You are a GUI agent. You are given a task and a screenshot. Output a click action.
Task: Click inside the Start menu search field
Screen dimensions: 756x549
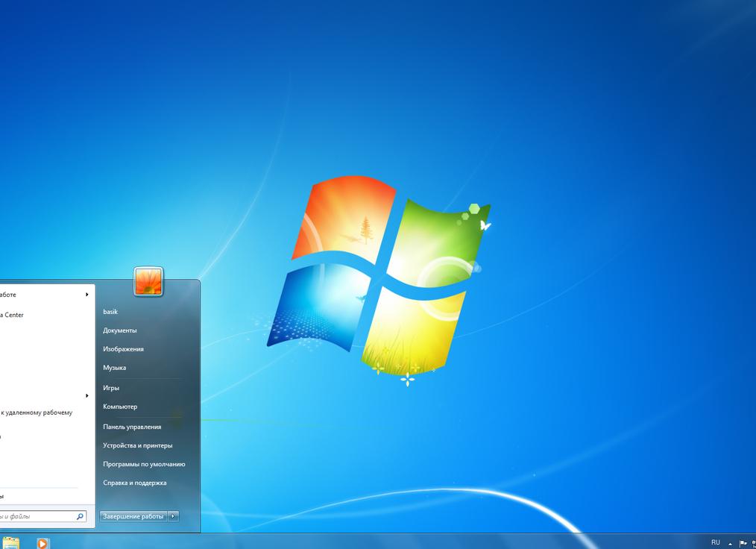point(37,515)
